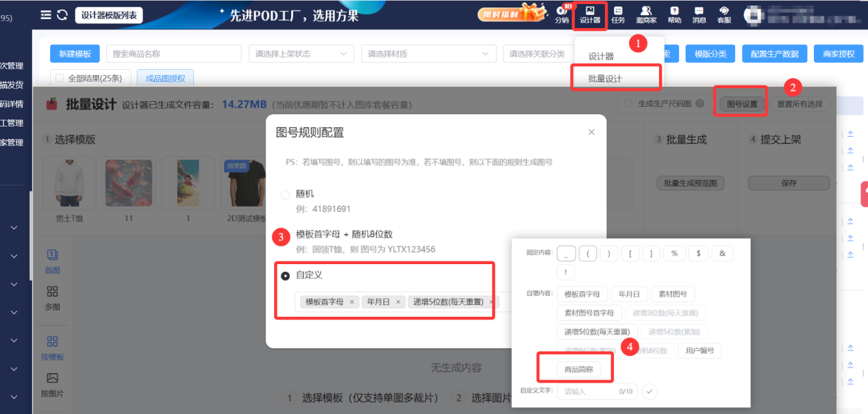
Task: Add the 素材图号 item
Action: pos(673,294)
